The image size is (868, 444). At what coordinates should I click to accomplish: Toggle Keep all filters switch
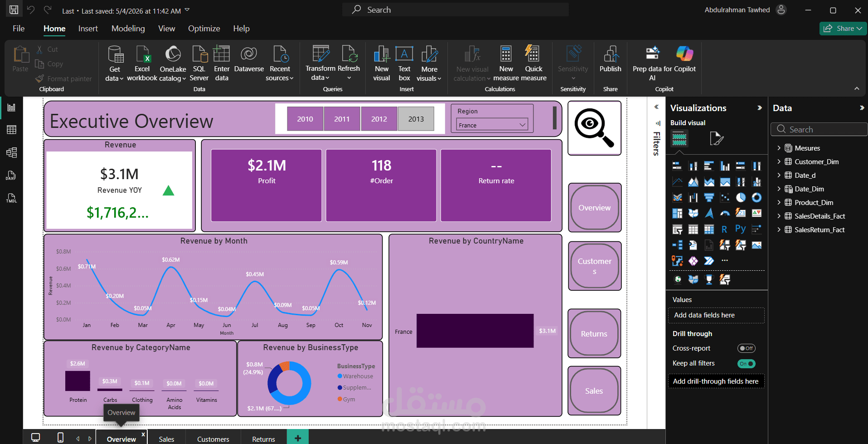[x=746, y=363]
